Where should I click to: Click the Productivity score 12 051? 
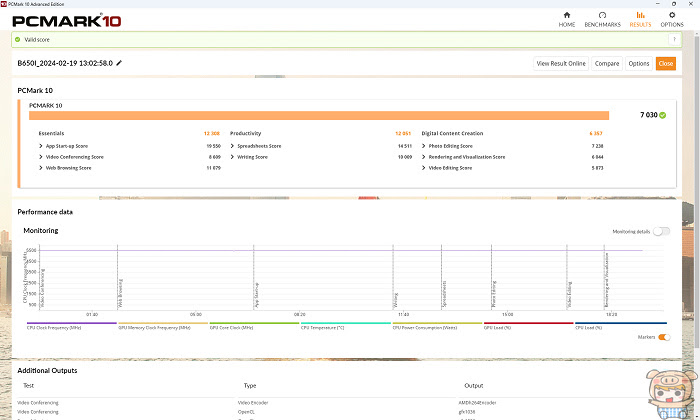click(x=403, y=133)
